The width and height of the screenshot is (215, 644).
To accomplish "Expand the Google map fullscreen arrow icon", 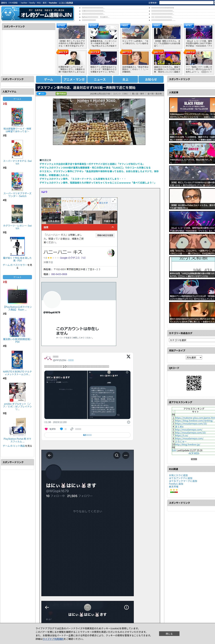I will tap(114, 200).
